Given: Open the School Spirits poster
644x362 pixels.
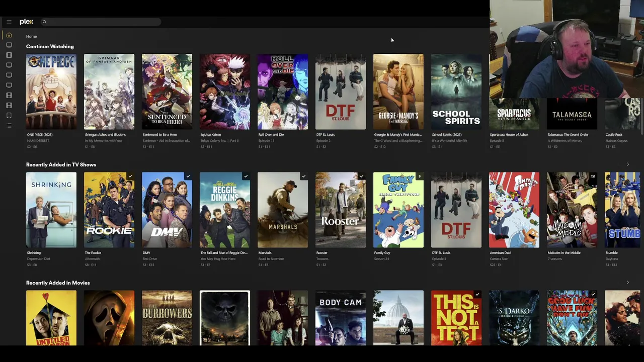Looking at the screenshot, I should pos(456,92).
